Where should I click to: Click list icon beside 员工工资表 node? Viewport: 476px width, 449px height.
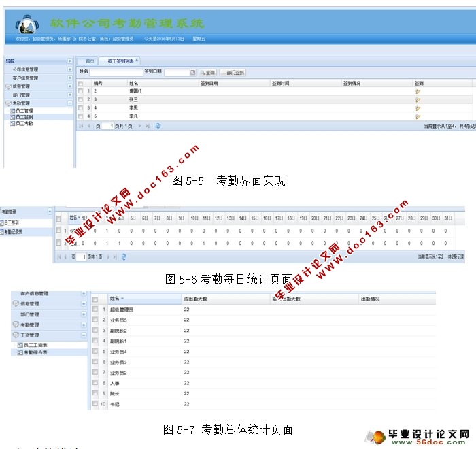tap(20, 345)
